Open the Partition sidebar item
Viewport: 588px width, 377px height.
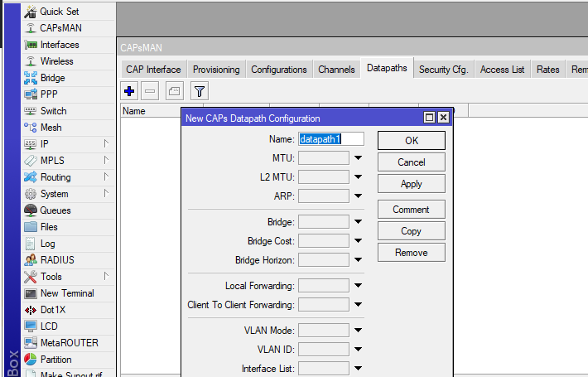tap(55, 360)
